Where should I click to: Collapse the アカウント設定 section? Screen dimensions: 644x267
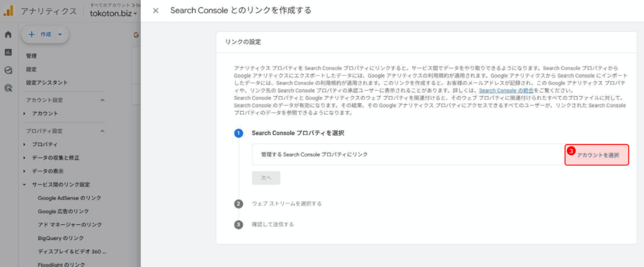(x=102, y=100)
